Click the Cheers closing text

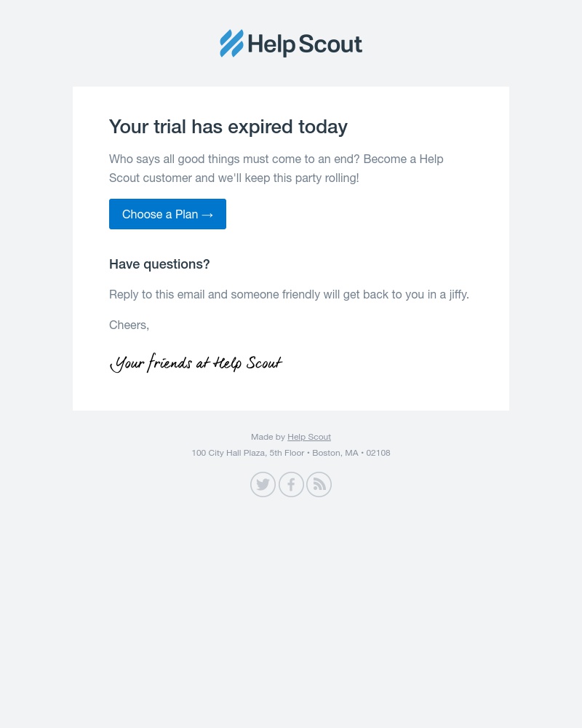click(129, 325)
